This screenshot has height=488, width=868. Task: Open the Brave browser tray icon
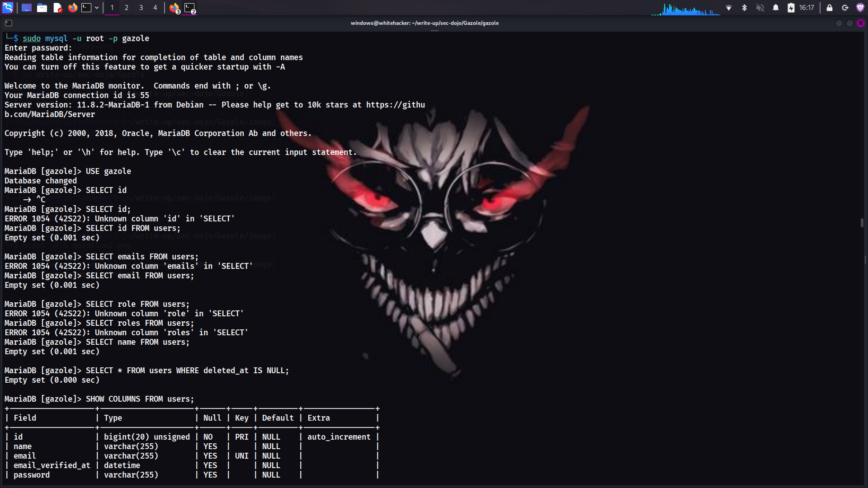click(x=859, y=8)
